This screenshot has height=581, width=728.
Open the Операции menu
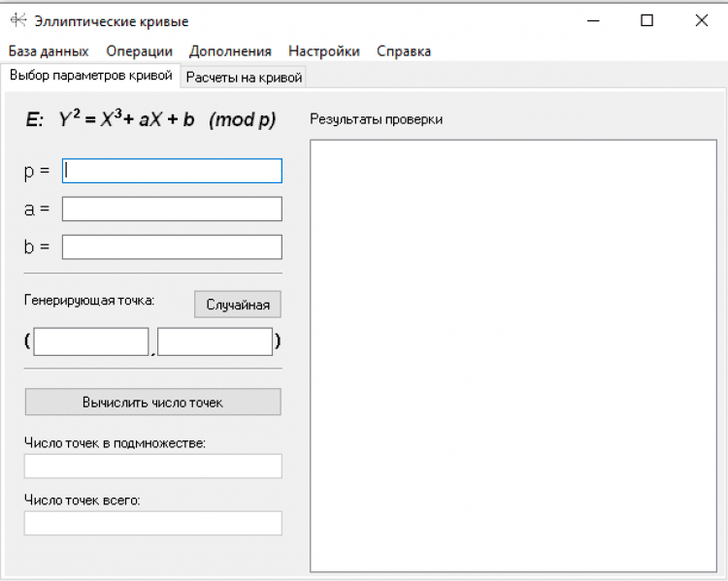pos(139,51)
